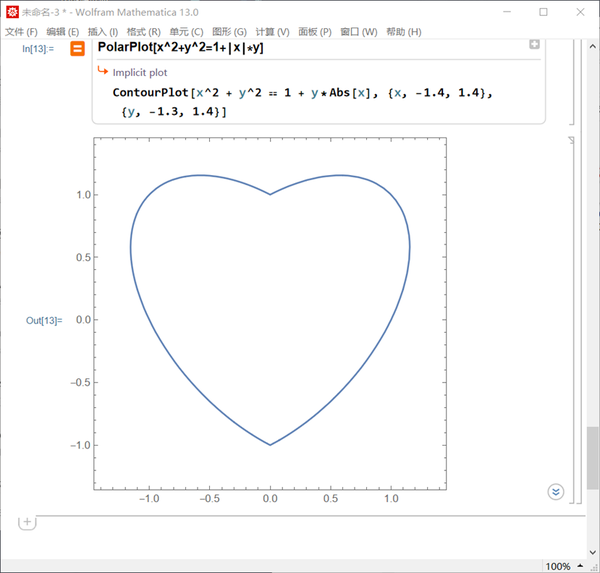Click the double-chevron suggestions button below plot
600x573 pixels.
(556, 492)
